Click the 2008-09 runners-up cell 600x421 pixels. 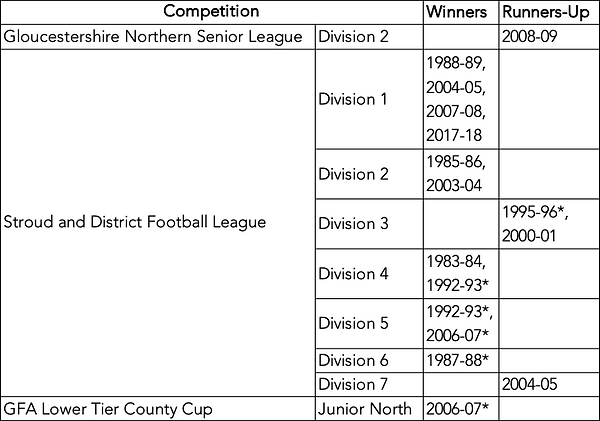[x=549, y=37]
